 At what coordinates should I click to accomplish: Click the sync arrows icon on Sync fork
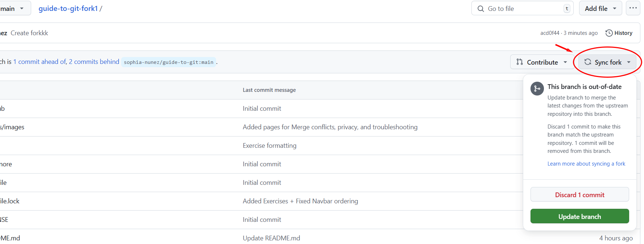[x=588, y=62]
